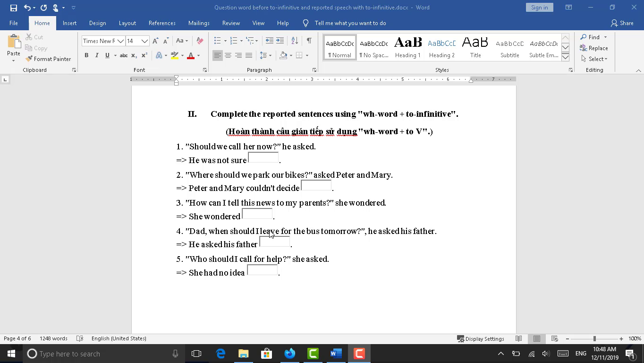Expand the Styles gallery
The height and width of the screenshot is (363, 644).
(x=565, y=58)
